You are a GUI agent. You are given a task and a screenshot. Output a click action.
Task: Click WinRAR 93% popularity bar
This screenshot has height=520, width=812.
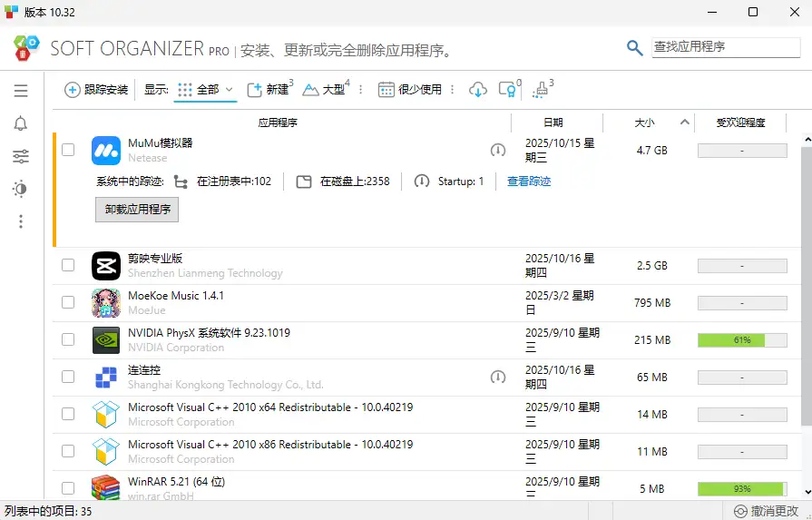coord(742,489)
